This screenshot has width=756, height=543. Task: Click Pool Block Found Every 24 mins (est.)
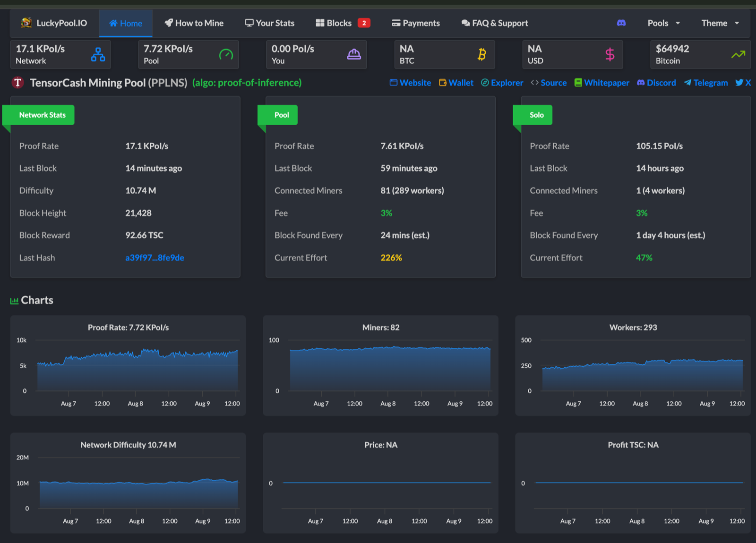[405, 235]
